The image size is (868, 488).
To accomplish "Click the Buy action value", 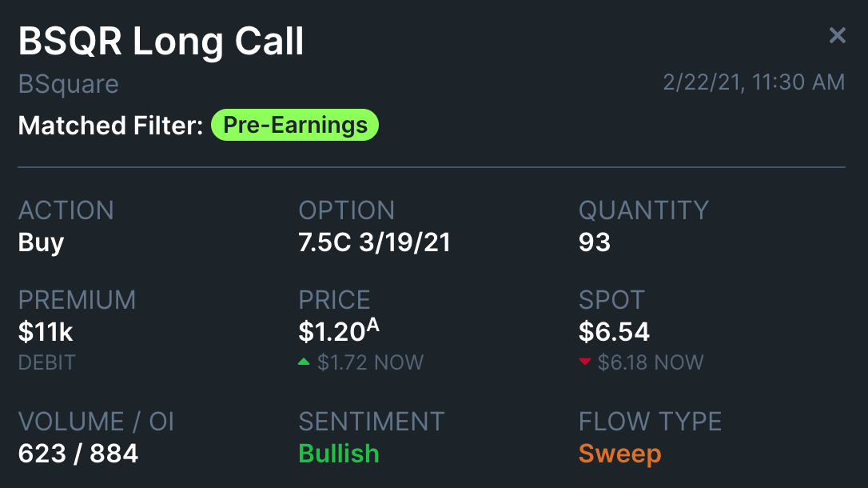I will [x=41, y=242].
